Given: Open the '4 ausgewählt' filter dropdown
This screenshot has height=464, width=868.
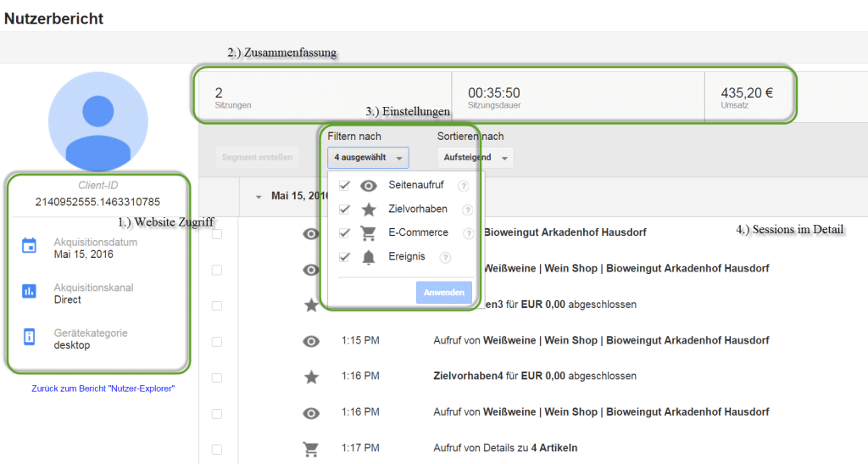Looking at the screenshot, I should [368, 158].
